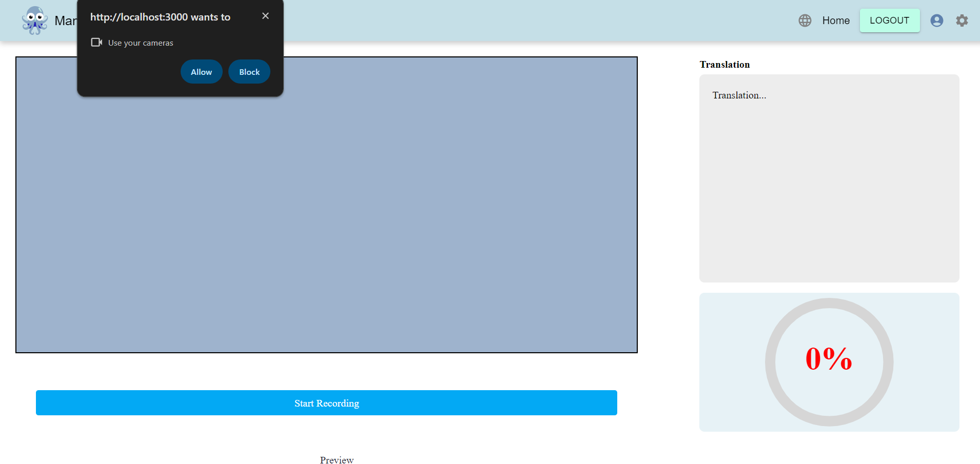Click the localhost:3000 permission prompt title

160,17
